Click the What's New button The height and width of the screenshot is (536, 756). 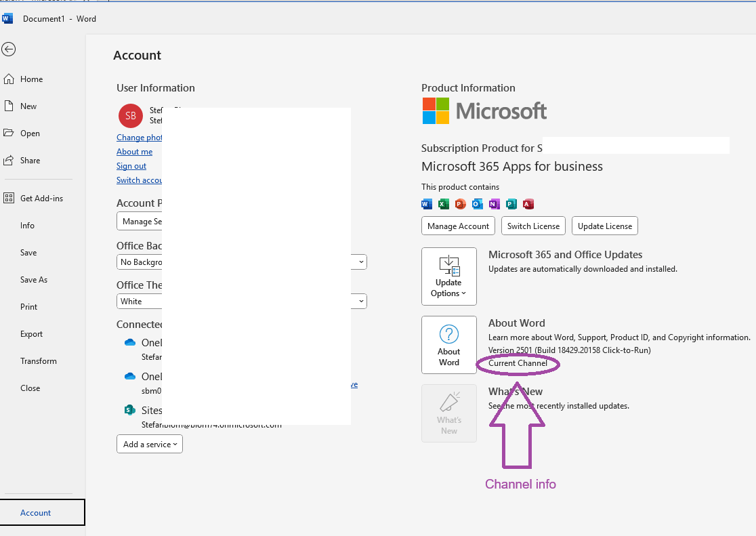449,413
